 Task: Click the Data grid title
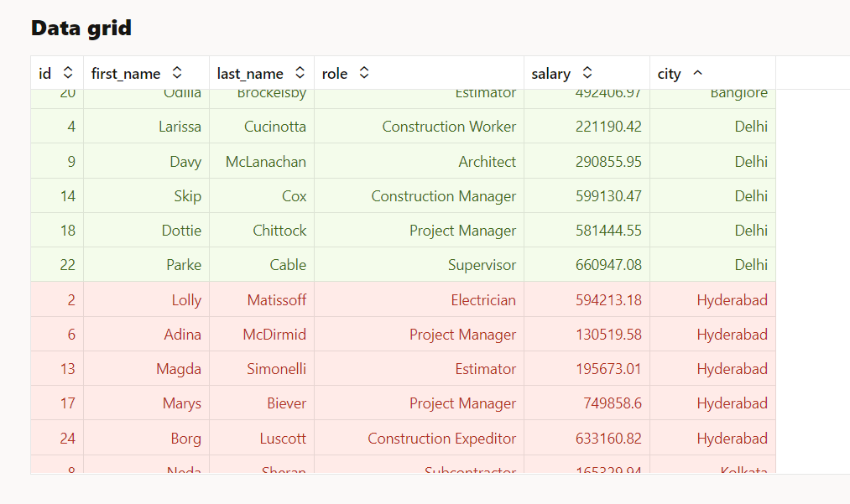click(81, 28)
